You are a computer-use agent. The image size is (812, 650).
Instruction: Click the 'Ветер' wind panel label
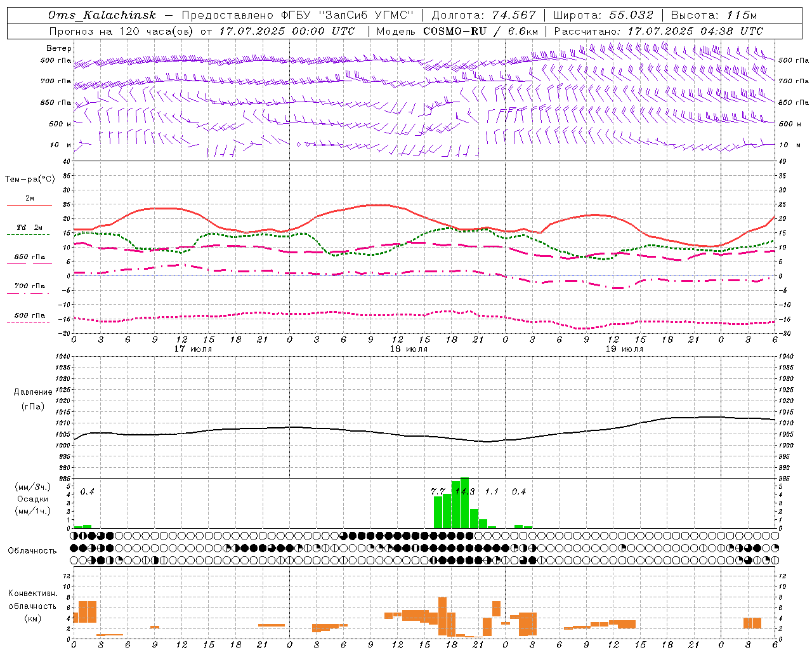[58, 48]
